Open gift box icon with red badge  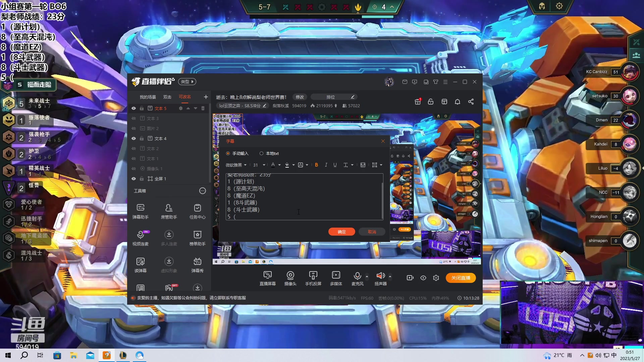(418, 102)
